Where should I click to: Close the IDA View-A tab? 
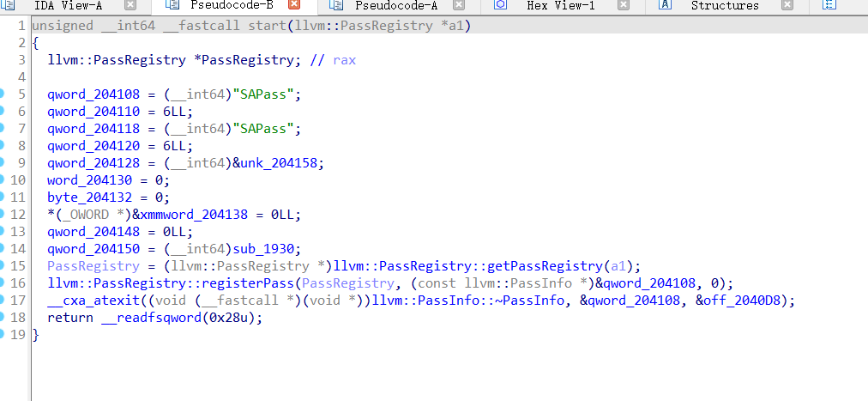(130, 5)
